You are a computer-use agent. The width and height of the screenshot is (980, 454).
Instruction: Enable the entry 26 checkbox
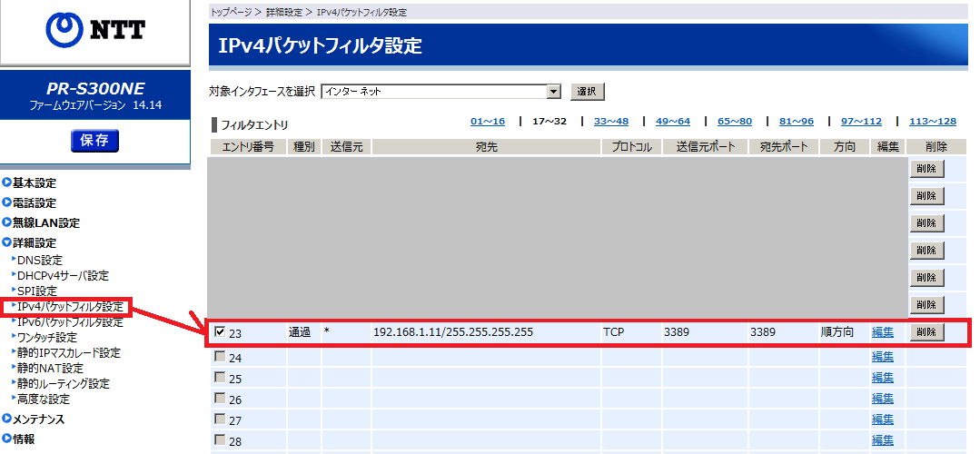point(219,400)
